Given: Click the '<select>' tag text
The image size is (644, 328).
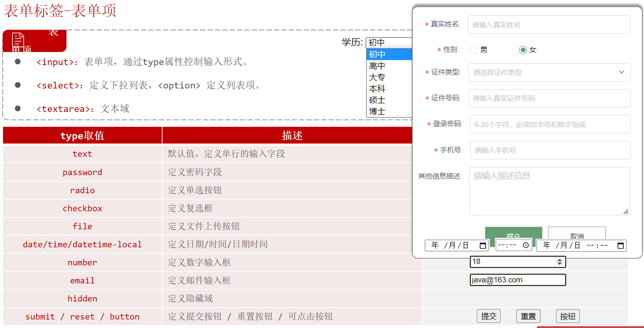Looking at the screenshot, I should click(x=58, y=86).
